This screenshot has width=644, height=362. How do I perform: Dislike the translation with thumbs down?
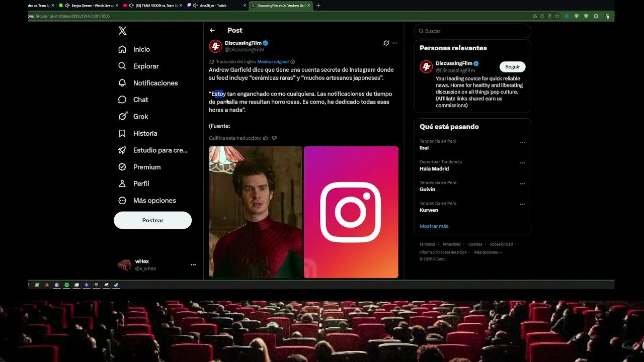[274, 138]
